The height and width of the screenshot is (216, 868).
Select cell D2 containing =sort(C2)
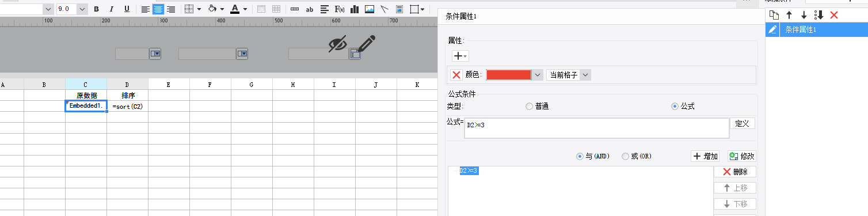click(x=127, y=106)
